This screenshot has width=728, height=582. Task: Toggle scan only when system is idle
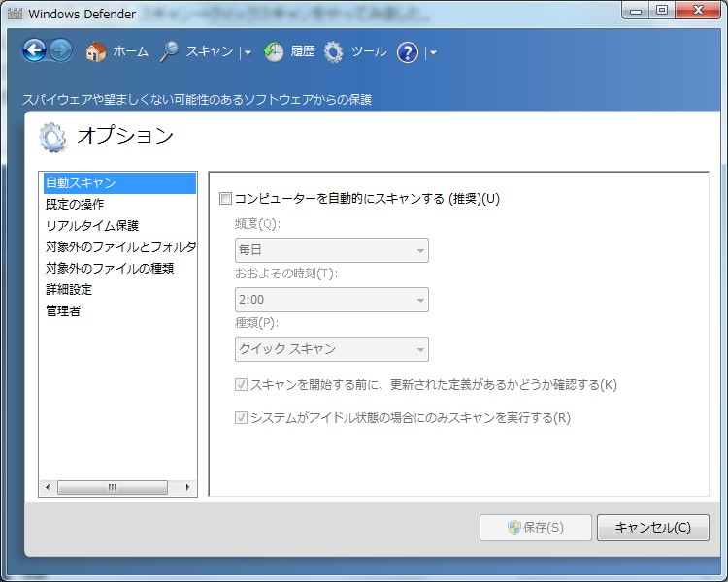coord(242,418)
